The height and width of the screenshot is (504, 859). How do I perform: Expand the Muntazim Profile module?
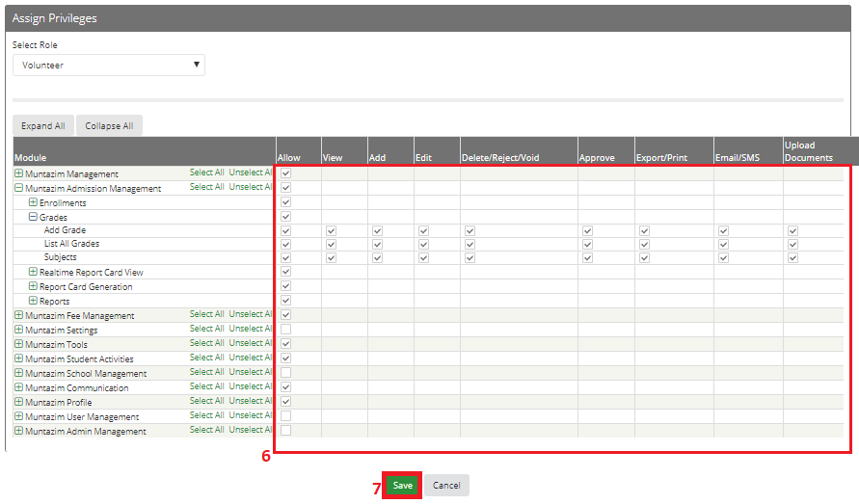(x=18, y=402)
